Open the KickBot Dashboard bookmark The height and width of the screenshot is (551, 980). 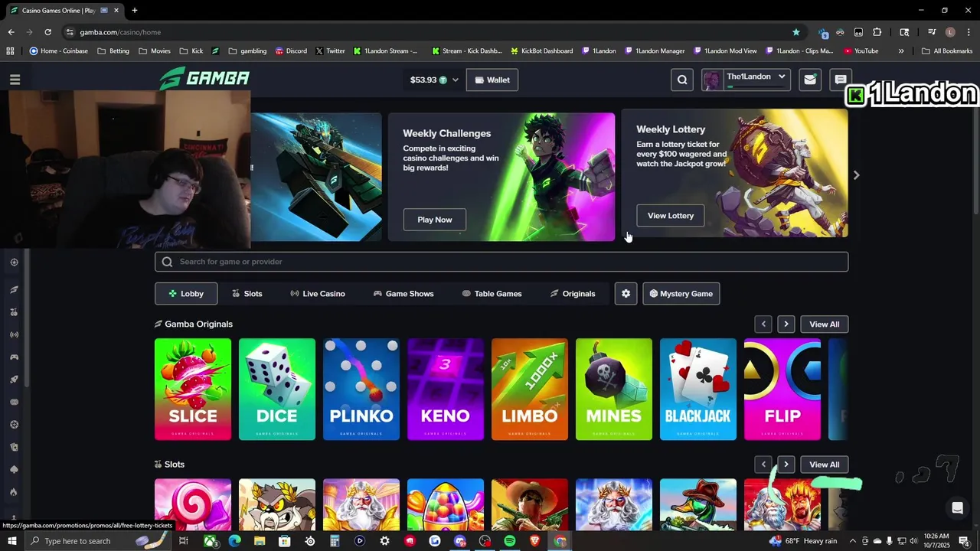tap(541, 51)
